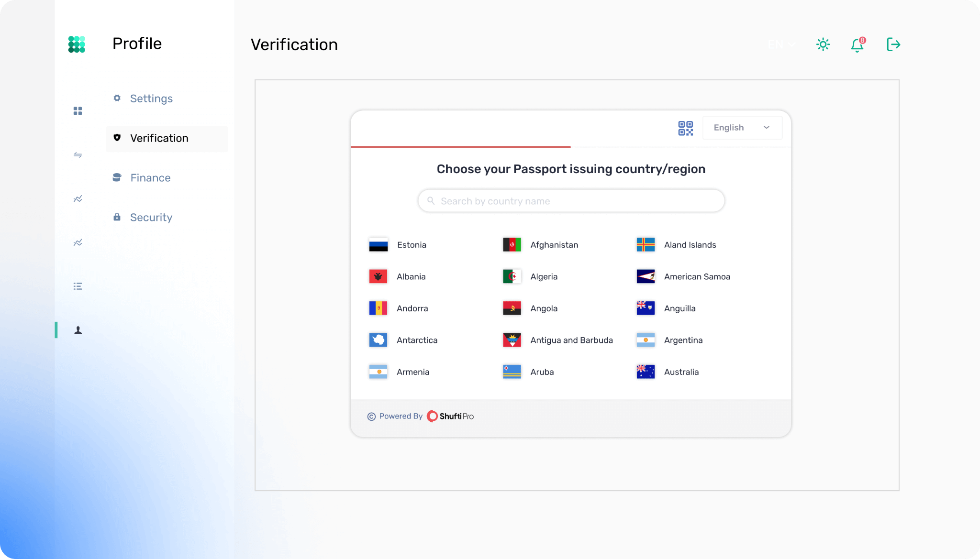The width and height of the screenshot is (980, 559).
Task: Open the notifications bell
Action: tap(857, 45)
